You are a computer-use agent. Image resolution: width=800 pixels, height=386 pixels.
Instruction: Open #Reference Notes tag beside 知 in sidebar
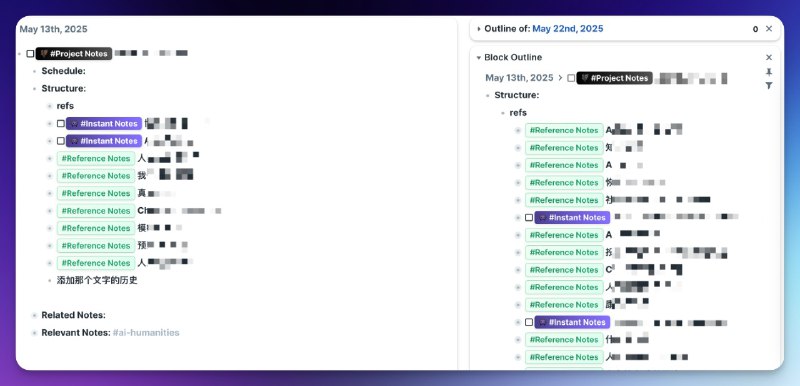click(x=564, y=148)
